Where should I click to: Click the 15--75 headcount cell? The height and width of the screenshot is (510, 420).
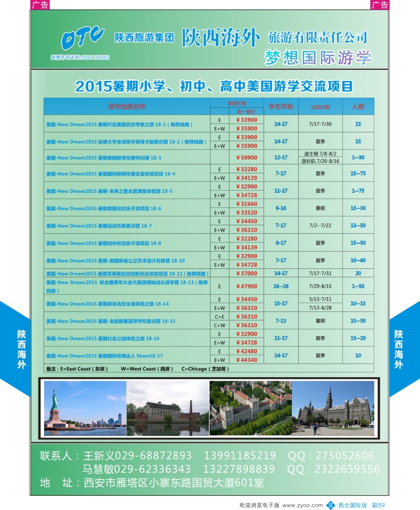[358, 173]
